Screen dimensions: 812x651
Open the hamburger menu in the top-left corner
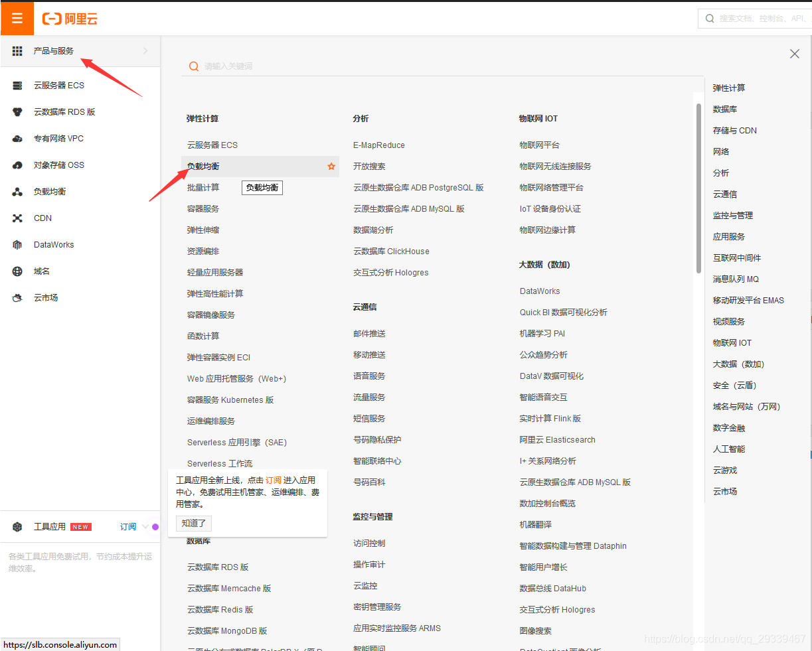17,19
